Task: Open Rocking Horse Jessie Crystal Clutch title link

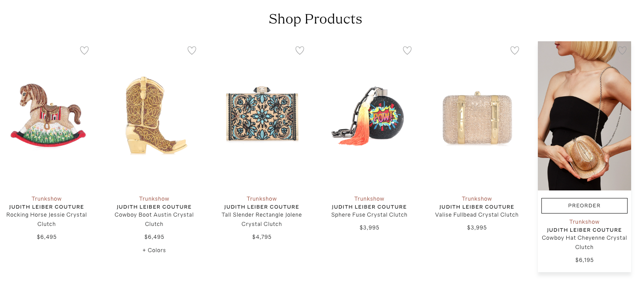Action: pyautogui.click(x=47, y=219)
